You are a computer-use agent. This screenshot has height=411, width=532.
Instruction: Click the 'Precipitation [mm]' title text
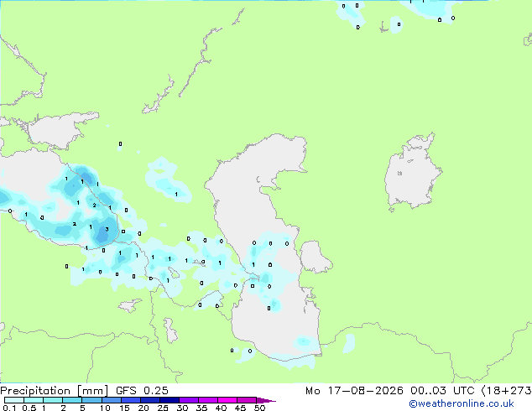[x=54, y=391]
